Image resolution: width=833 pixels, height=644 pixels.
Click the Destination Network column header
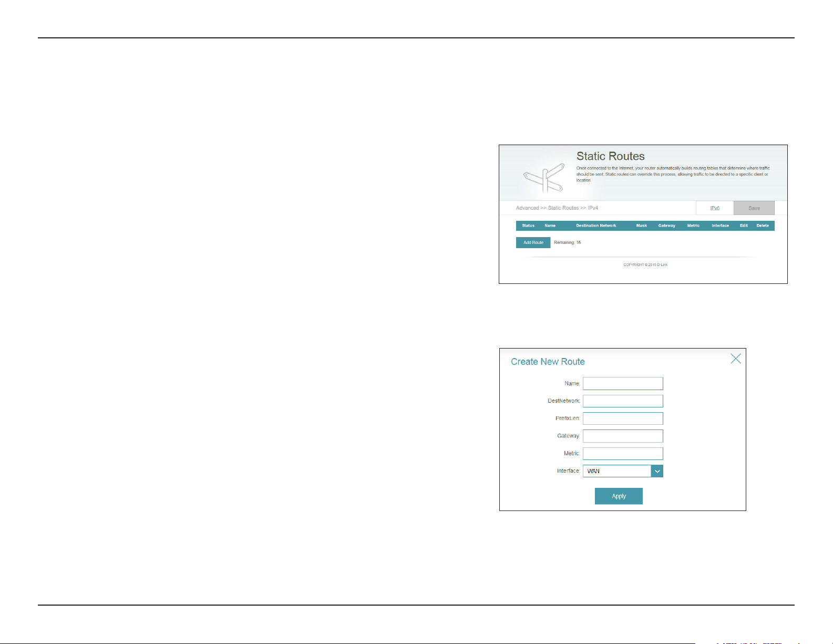(x=596, y=226)
